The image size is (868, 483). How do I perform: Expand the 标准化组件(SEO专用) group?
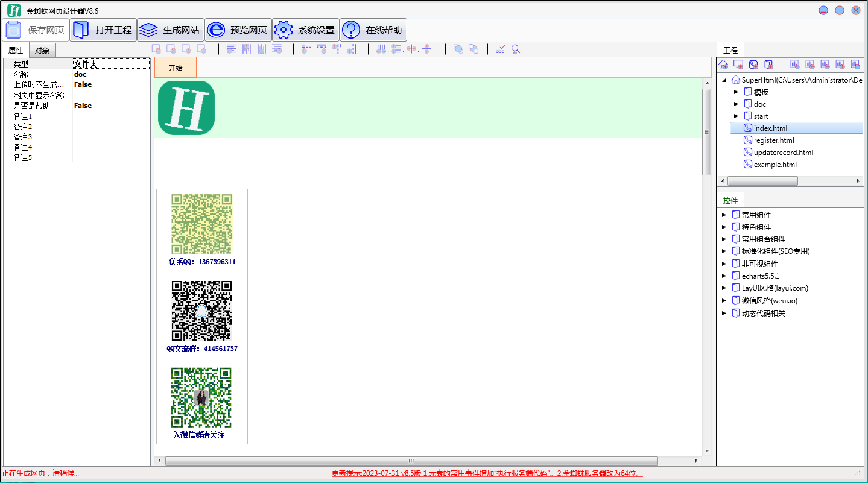point(724,251)
